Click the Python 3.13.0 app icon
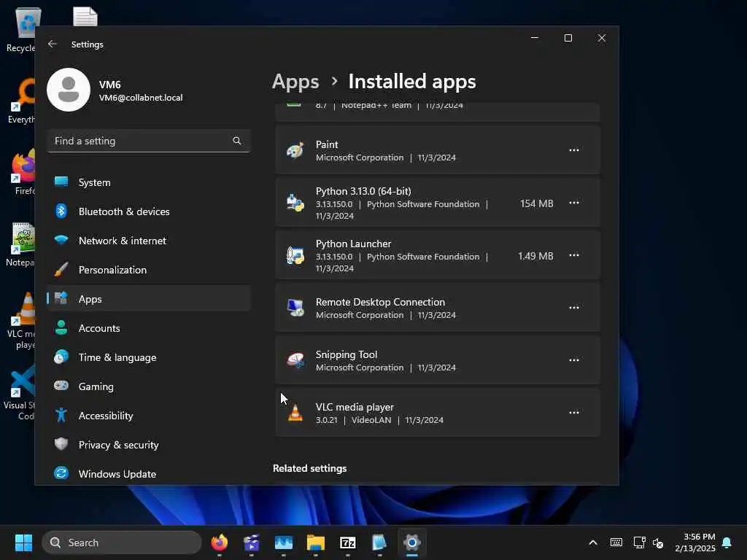The width and height of the screenshot is (747, 560). [295, 203]
